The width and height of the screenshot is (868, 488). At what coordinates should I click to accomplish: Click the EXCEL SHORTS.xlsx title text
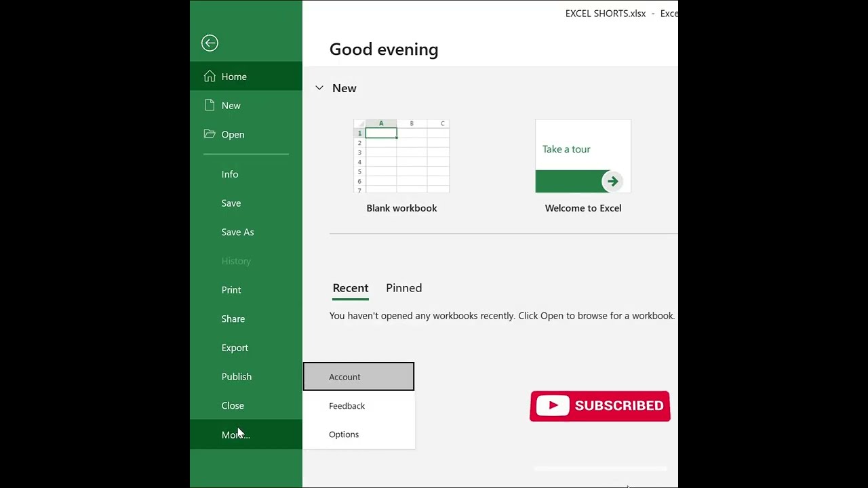tap(606, 14)
